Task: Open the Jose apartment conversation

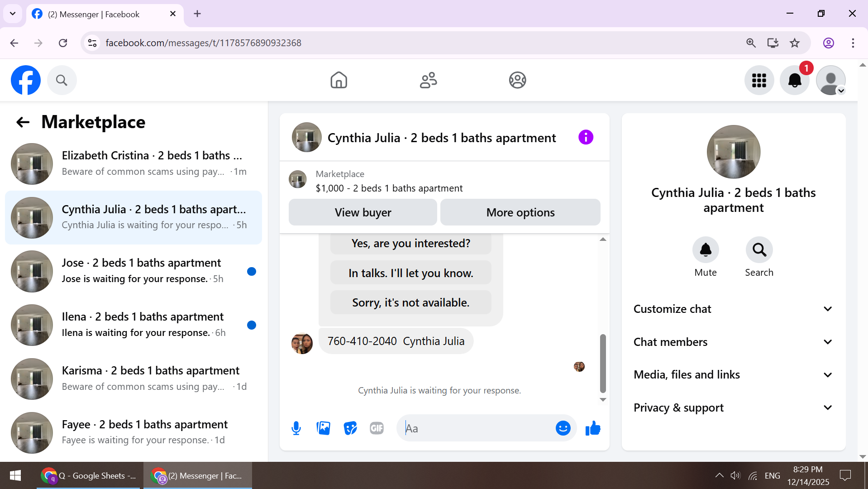Action: (134, 271)
